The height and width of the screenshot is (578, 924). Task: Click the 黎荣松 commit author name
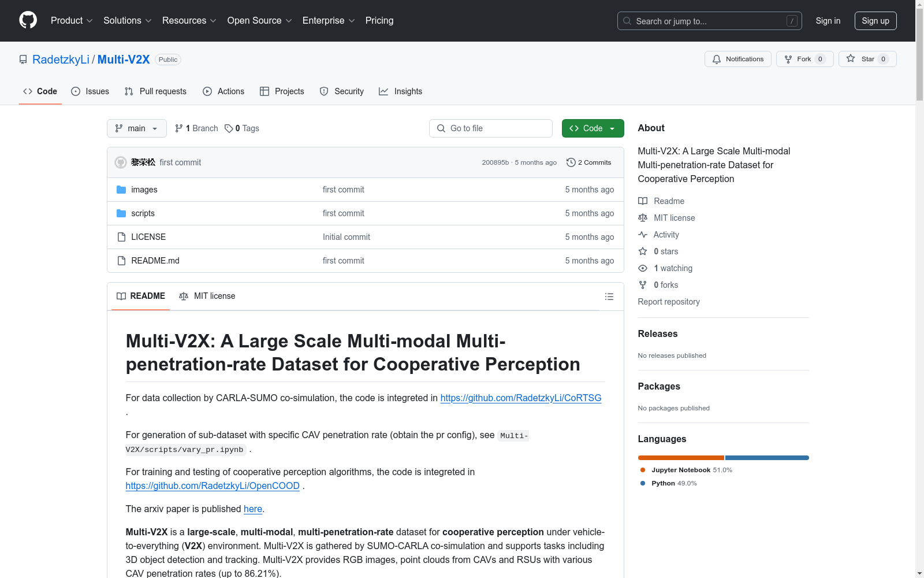pos(143,162)
